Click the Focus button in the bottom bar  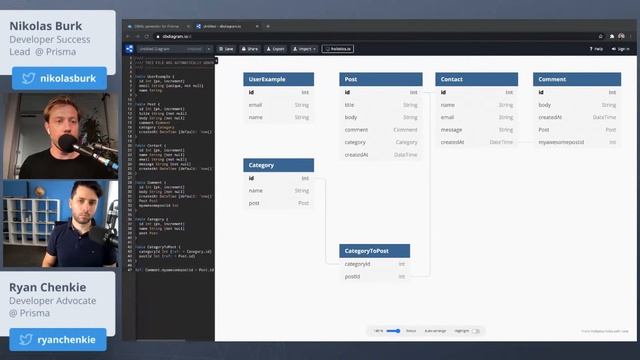(x=411, y=331)
